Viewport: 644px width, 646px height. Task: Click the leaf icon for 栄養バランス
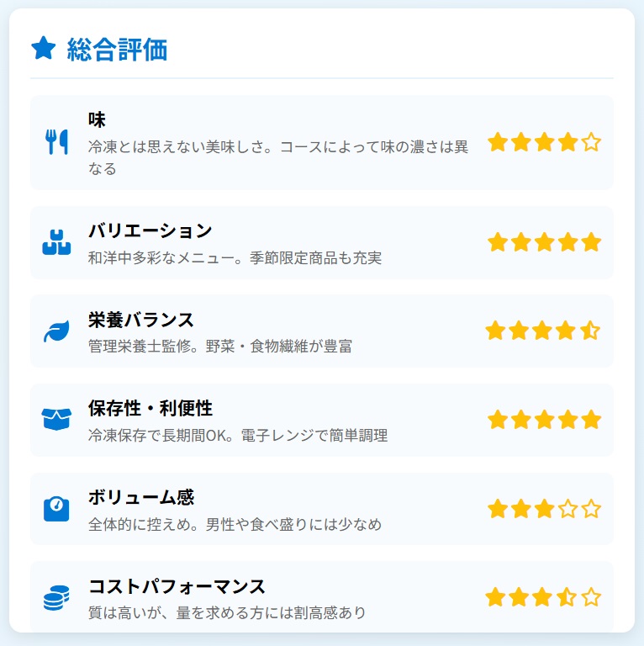point(56,331)
